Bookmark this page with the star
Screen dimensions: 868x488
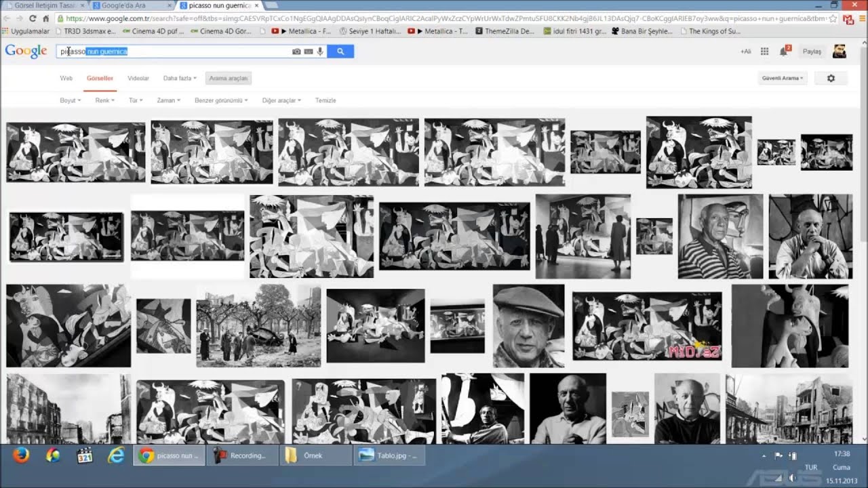pyautogui.click(x=833, y=19)
